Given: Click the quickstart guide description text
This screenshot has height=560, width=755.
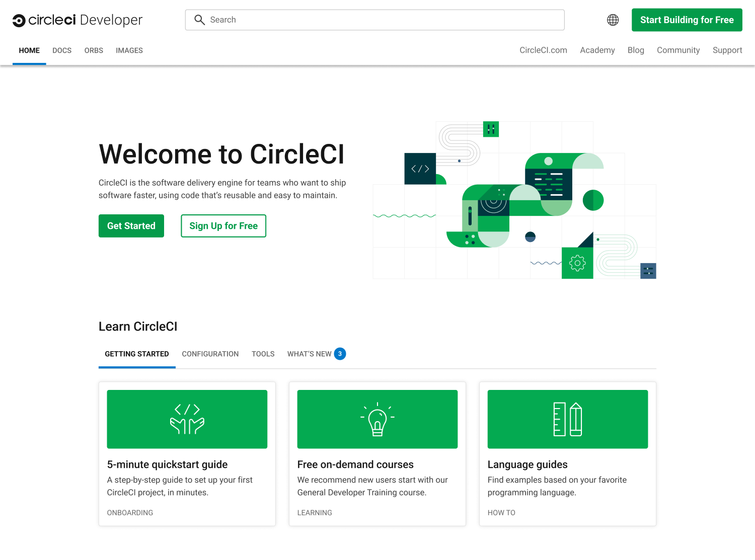Looking at the screenshot, I should [x=180, y=486].
